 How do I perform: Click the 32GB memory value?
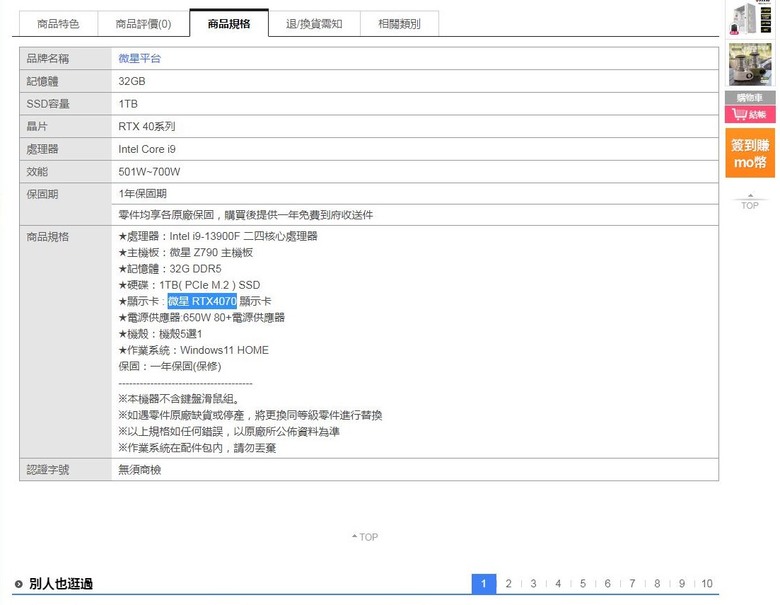click(132, 81)
